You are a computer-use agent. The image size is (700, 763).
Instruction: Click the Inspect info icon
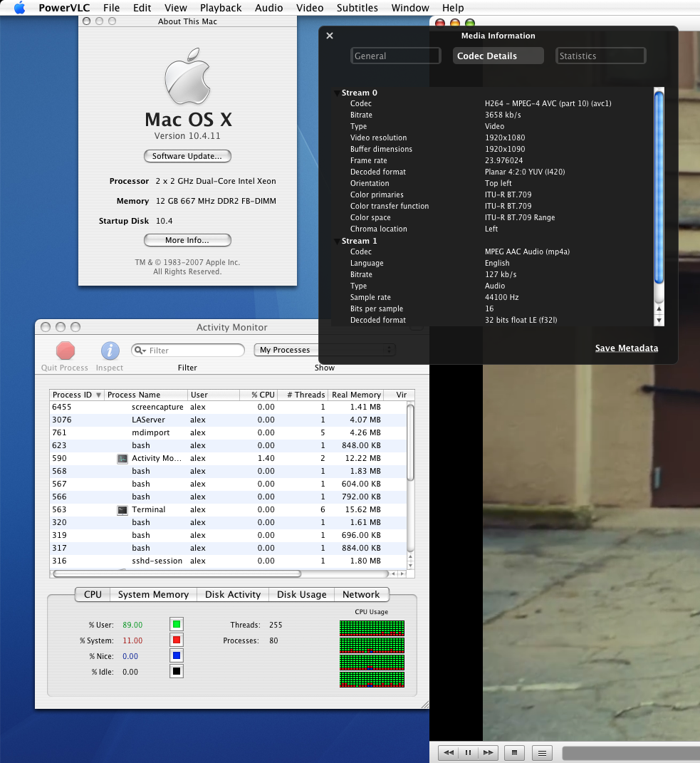pos(110,351)
